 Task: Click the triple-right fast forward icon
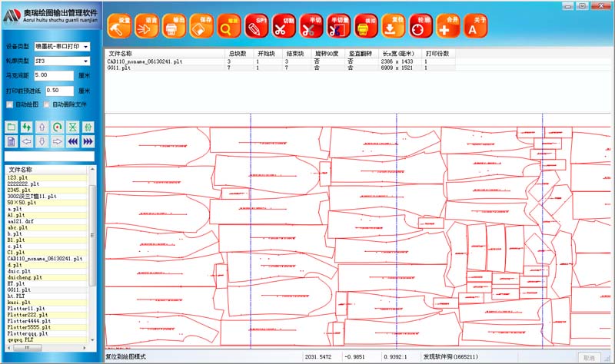(x=88, y=141)
